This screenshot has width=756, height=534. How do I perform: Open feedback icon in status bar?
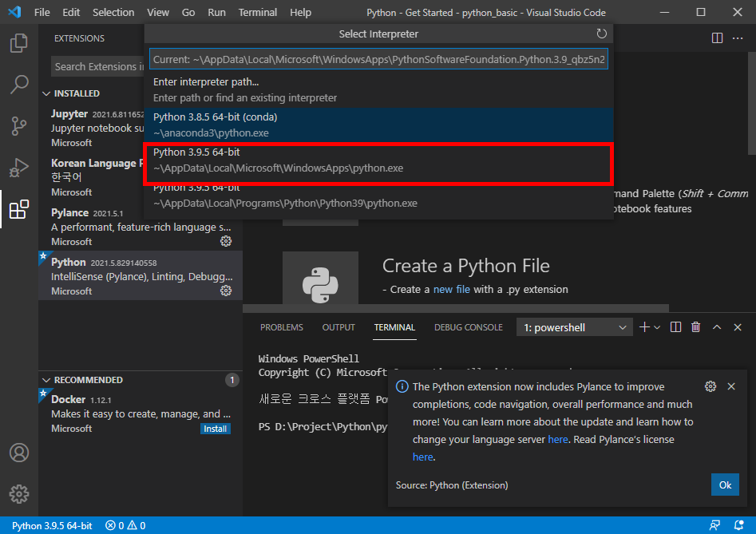[714, 525]
